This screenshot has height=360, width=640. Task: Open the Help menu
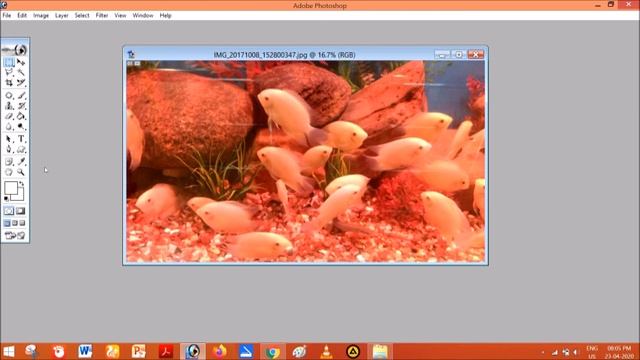pyautogui.click(x=165, y=16)
